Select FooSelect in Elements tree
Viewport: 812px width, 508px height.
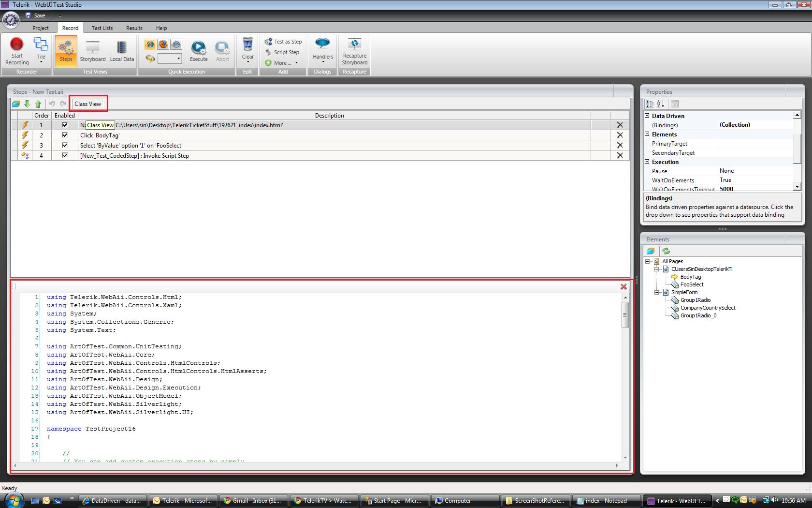(x=692, y=284)
